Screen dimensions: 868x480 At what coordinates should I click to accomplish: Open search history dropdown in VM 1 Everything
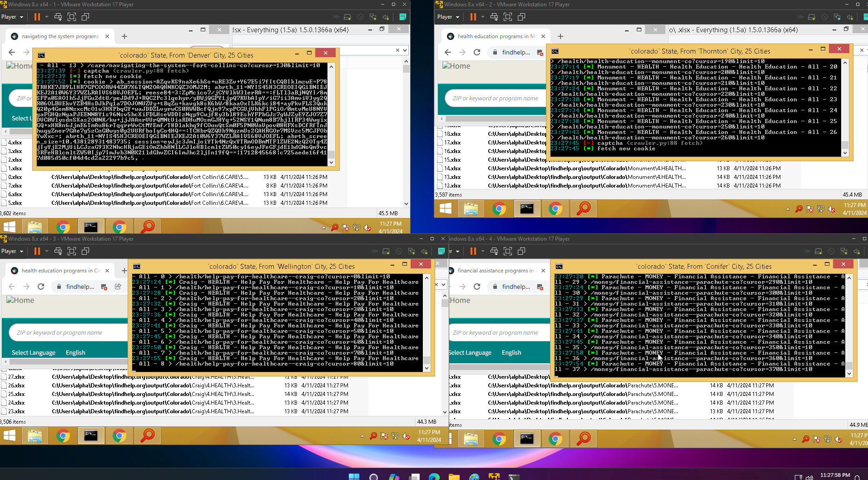tap(405, 50)
